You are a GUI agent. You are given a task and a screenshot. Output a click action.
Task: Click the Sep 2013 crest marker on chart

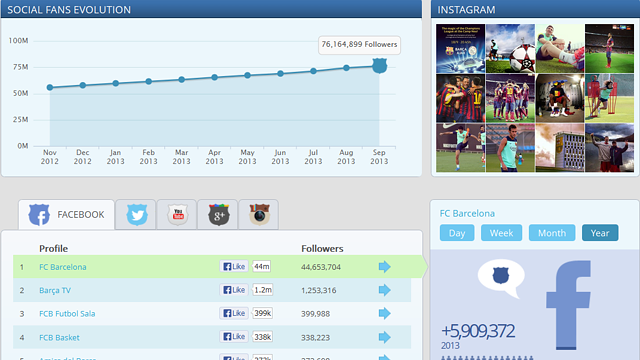380,65
